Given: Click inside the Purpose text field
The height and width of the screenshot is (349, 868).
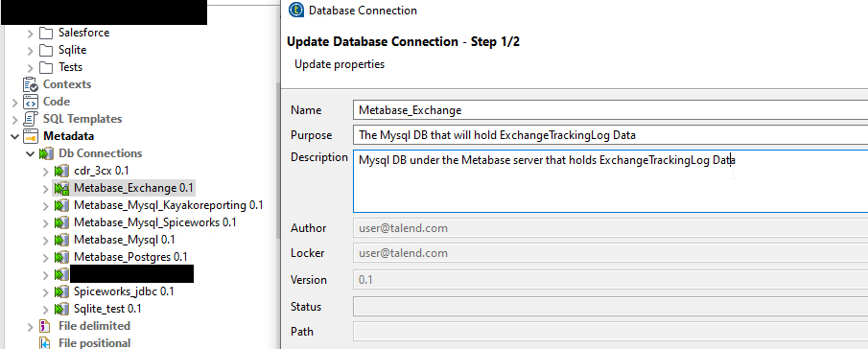Looking at the screenshot, I should coord(610,135).
